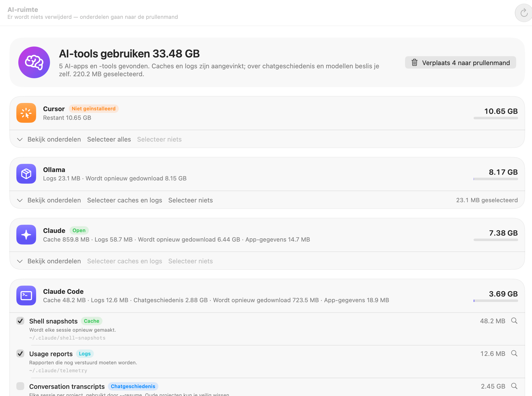Click the Cache tag on Shell snapshots
This screenshot has width=532, height=396.
point(91,321)
